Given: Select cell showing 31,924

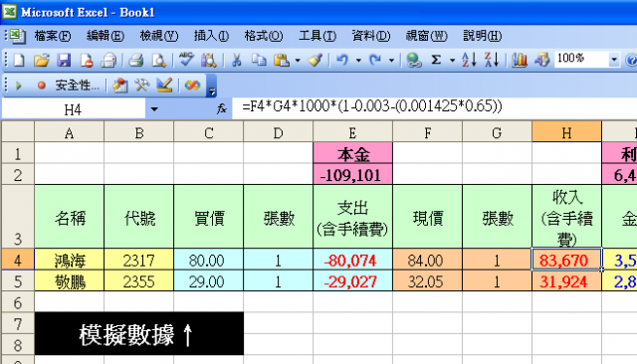Looking at the screenshot, I should click(566, 281).
